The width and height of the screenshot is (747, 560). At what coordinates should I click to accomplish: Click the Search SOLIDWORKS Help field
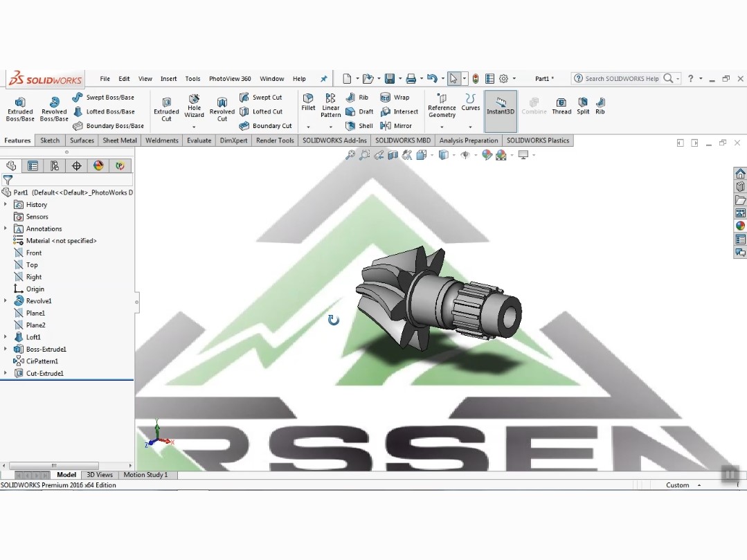622,79
